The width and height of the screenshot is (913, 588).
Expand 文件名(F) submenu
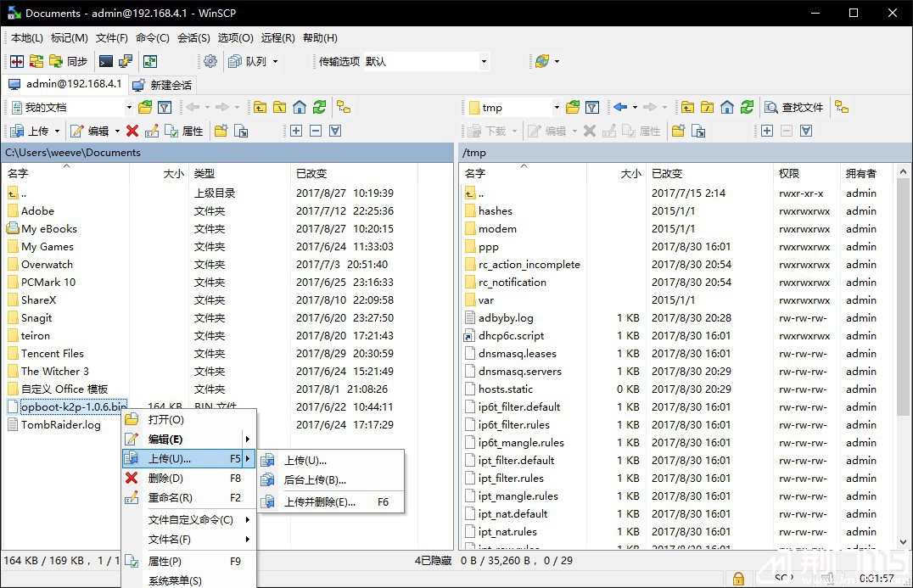pyautogui.click(x=189, y=540)
